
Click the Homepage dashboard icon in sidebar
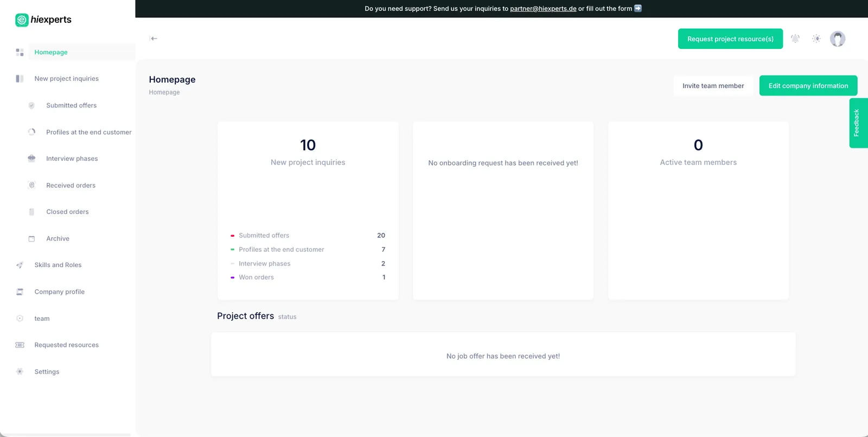click(x=20, y=52)
